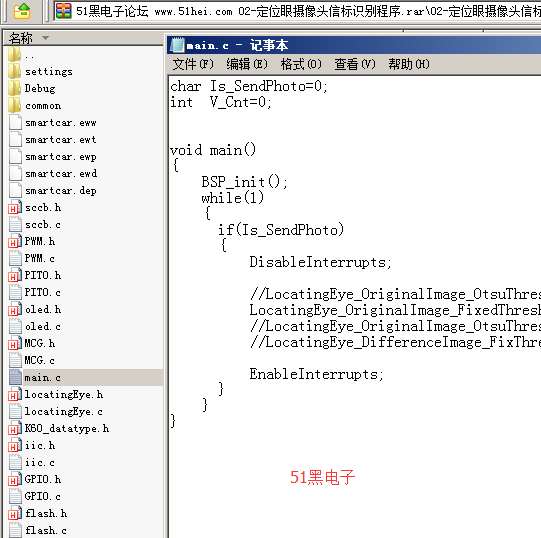Viewport: 541px width, 538px height.
Task: Open the 文件(F) menu in Notepad
Action: click(x=193, y=64)
